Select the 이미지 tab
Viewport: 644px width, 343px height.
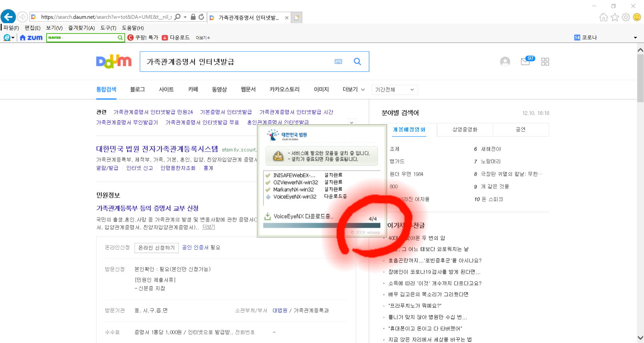[321, 89]
